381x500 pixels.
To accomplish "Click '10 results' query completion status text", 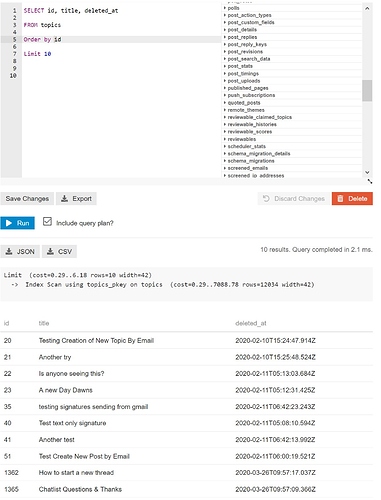I will [x=316, y=250].
